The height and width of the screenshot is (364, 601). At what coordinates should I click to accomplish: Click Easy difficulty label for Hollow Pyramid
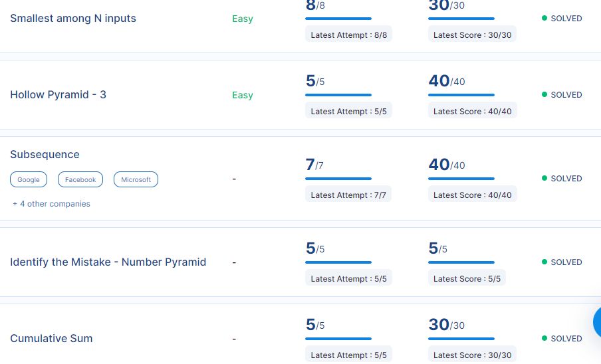pos(243,95)
